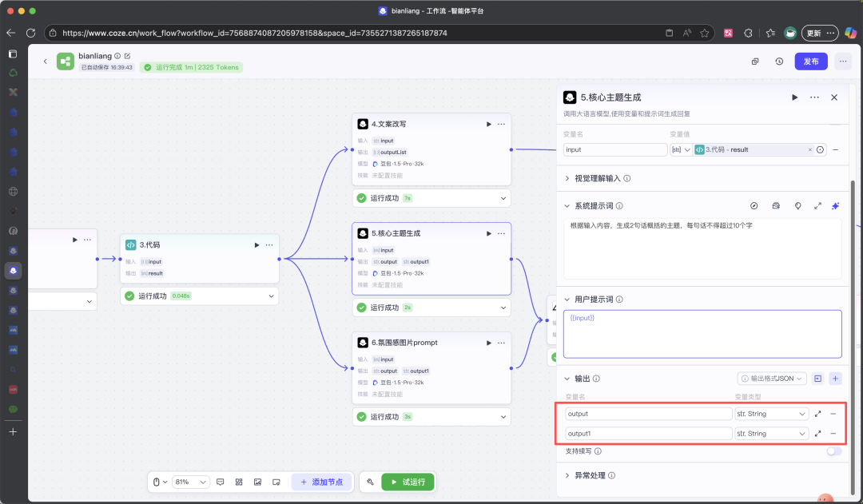Open the 输出格式JSON dropdown
The height and width of the screenshot is (504, 863).
772,379
